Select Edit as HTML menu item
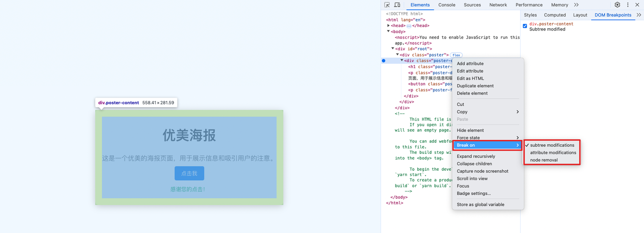 (x=470, y=78)
